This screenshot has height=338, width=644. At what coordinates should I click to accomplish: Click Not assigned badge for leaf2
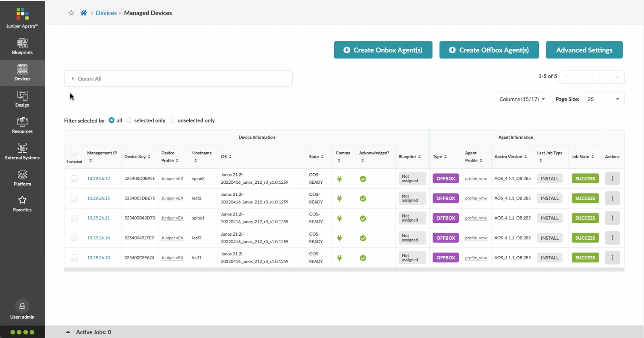tap(412, 198)
